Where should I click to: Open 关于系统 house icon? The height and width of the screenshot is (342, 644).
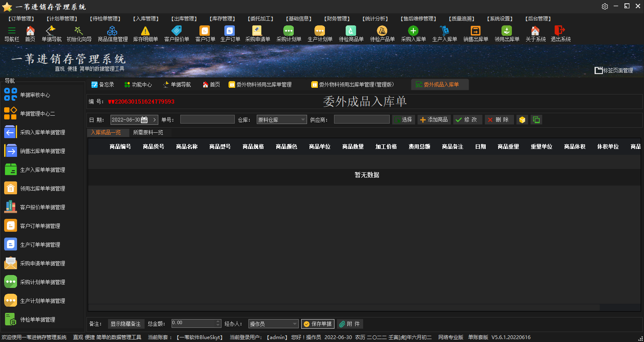[x=535, y=30]
